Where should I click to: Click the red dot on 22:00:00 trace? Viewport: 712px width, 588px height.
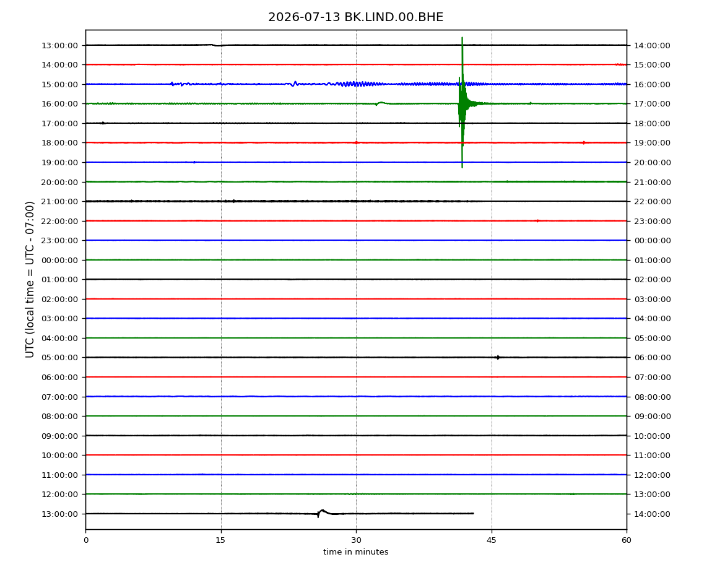[537, 221]
